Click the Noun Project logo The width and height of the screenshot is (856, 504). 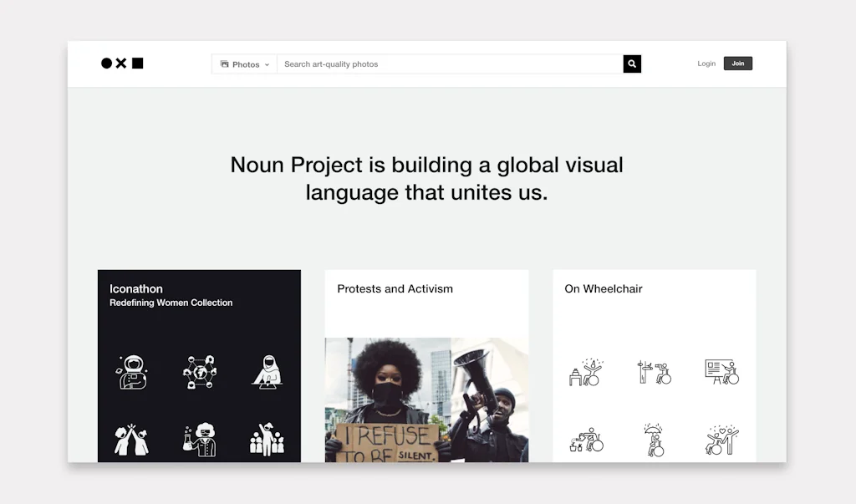[x=122, y=63]
